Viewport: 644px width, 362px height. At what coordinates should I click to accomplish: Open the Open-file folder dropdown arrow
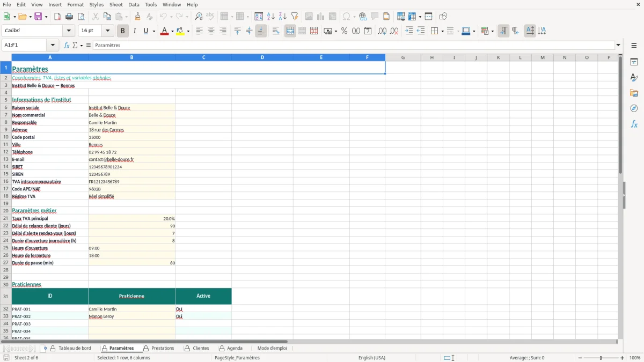click(x=30, y=17)
